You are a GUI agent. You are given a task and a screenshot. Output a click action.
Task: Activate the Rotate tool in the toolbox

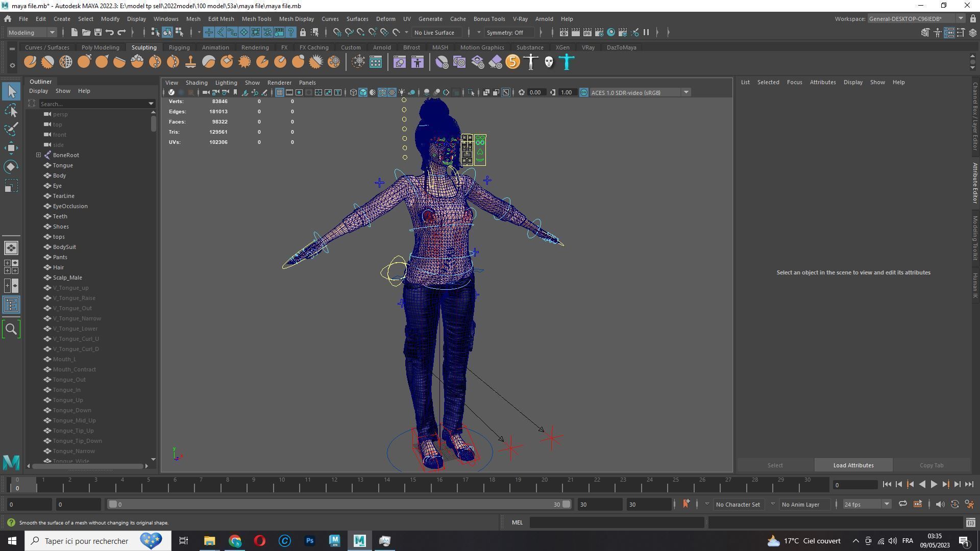[11, 167]
